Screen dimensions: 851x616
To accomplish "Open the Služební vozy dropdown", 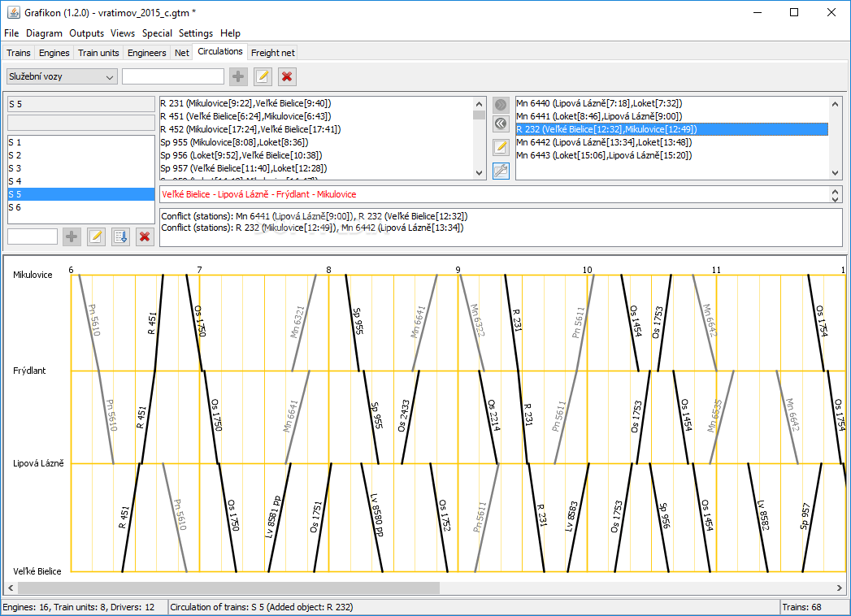I will pyautogui.click(x=62, y=76).
